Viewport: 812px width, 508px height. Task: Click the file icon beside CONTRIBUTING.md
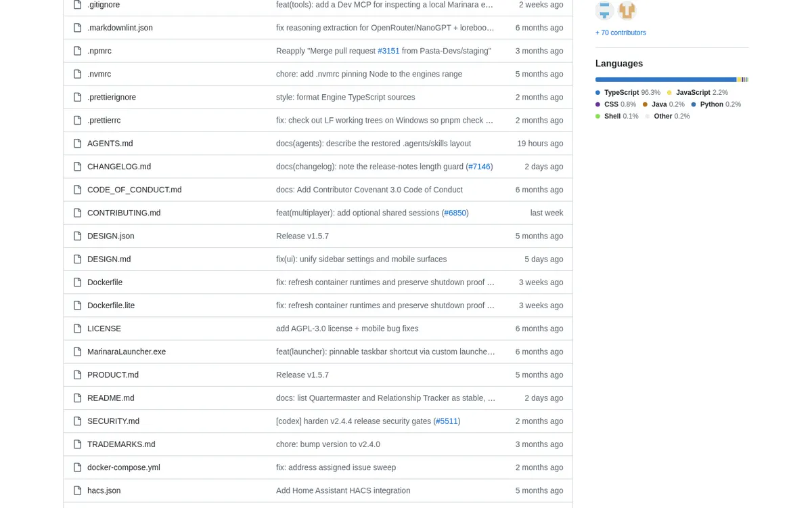pos(77,213)
